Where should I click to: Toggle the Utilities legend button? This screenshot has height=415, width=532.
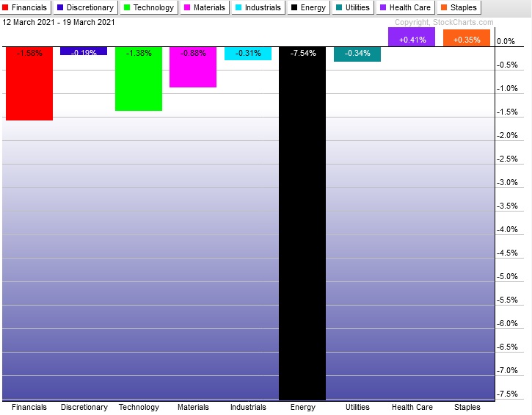tap(353, 7)
